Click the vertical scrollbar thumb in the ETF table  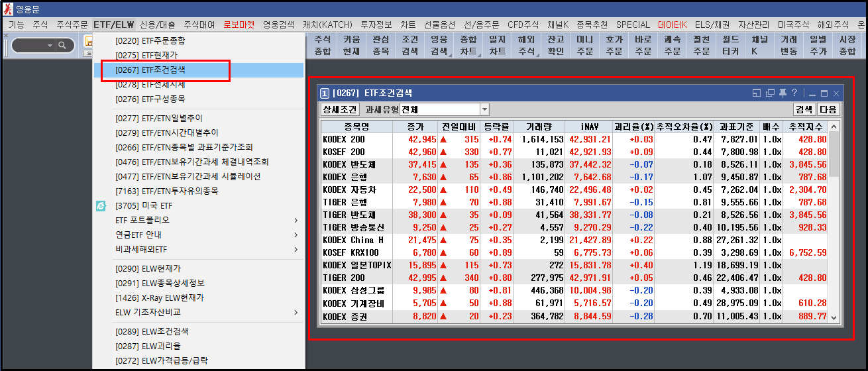point(834,154)
